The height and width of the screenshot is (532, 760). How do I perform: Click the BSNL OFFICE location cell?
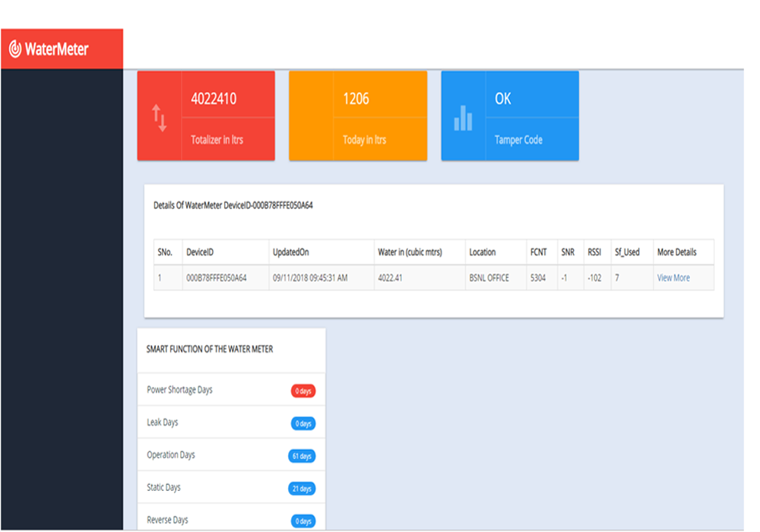coord(489,278)
